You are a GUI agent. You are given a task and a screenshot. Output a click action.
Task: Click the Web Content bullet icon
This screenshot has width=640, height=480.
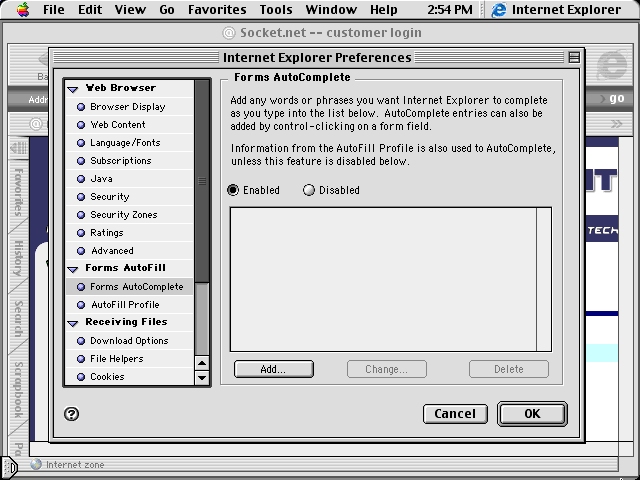pyautogui.click(x=81, y=125)
